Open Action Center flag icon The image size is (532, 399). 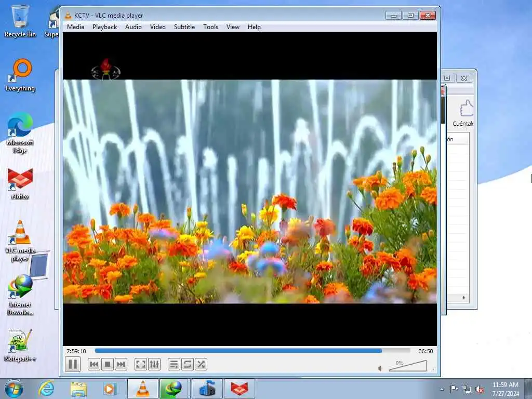pos(454,389)
